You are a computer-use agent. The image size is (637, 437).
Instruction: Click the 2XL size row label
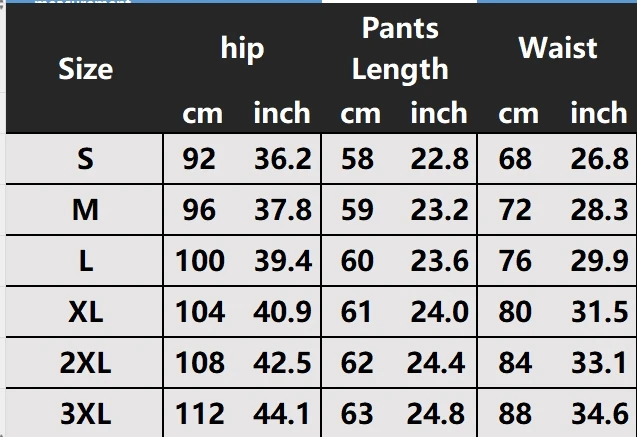(x=85, y=363)
